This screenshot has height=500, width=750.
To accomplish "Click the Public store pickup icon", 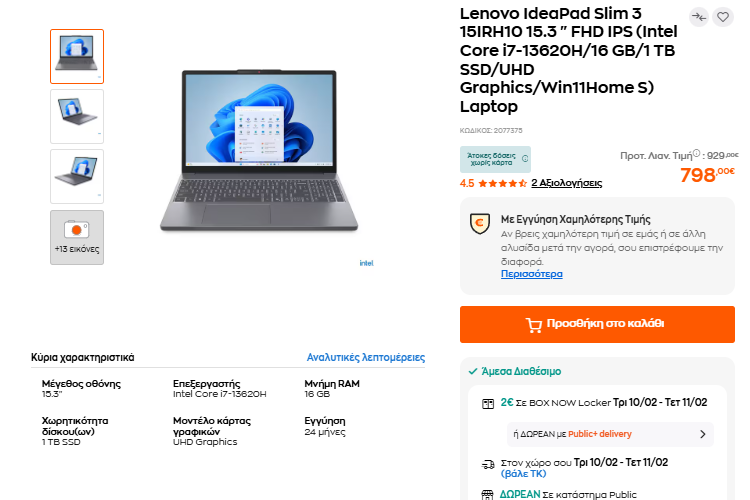I will (487, 495).
